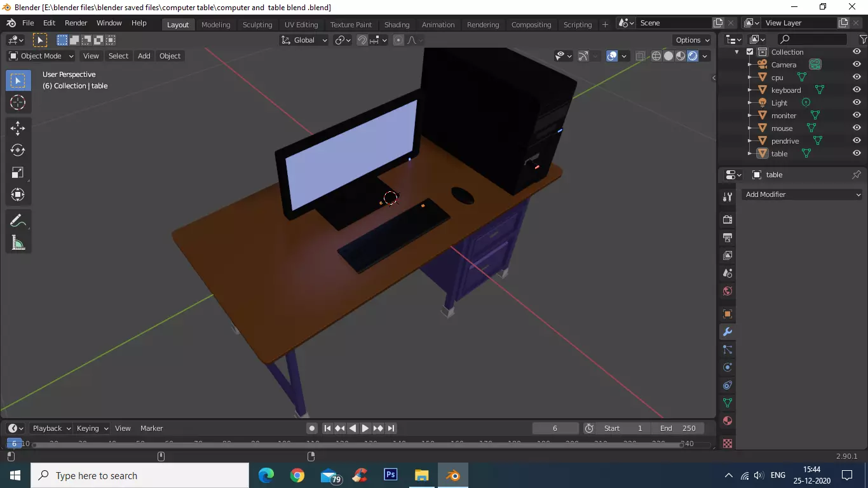This screenshot has width=868, height=488.
Task: Open the Object Constraints properties tab
Action: pos(728,385)
